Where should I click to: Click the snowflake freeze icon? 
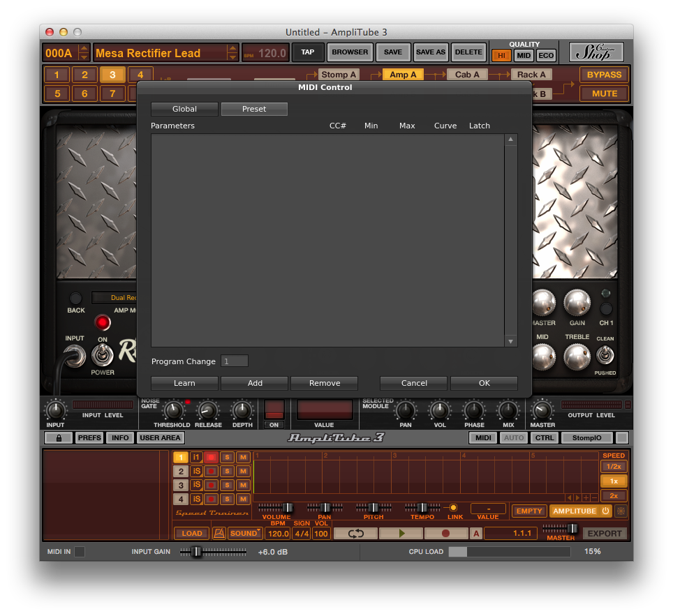click(x=621, y=511)
